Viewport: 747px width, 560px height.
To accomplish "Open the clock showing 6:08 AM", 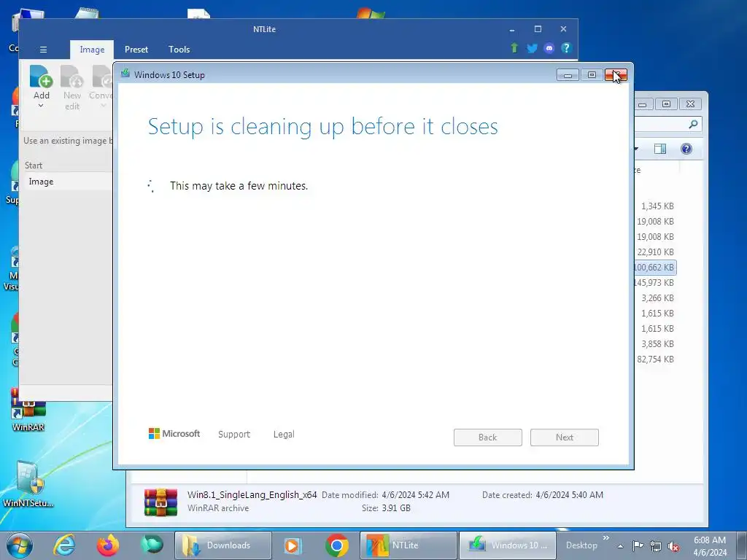I will [x=710, y=546].
